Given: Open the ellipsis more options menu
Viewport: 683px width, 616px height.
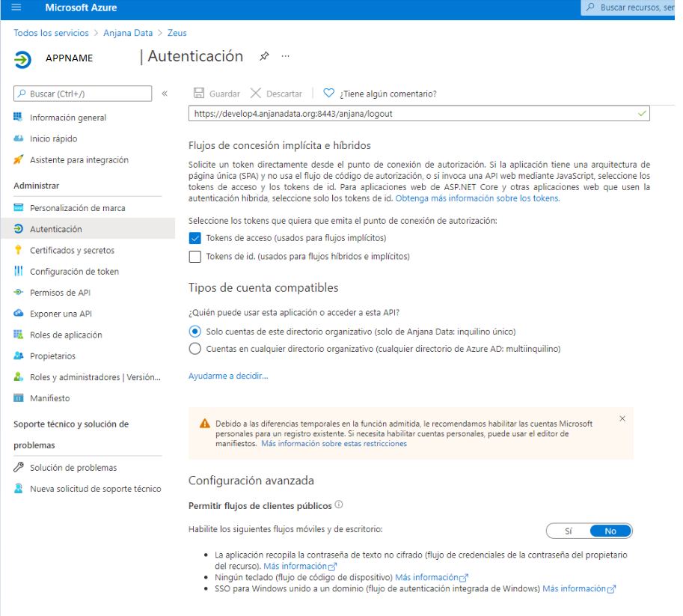Looking at the screenshot, I should click(285, 57).
